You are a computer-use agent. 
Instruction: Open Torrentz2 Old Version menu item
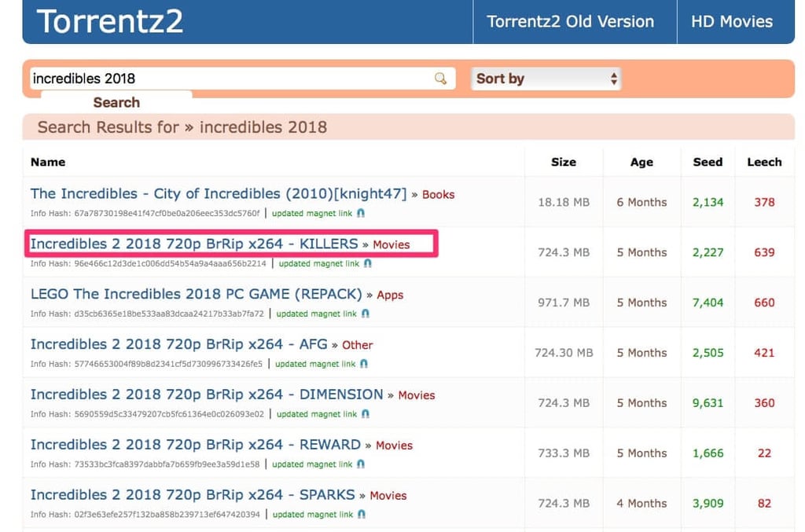point(571,21)
